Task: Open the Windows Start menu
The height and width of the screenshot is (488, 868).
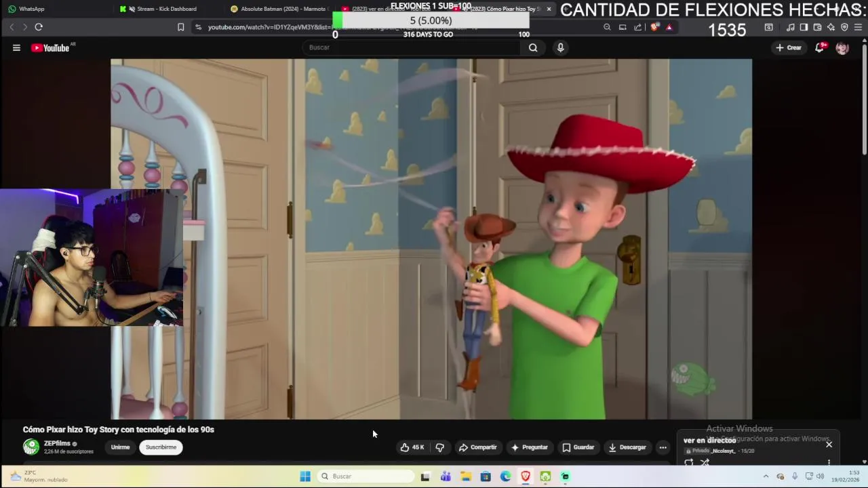Action: pyautogui.click(x=305, y=476)
